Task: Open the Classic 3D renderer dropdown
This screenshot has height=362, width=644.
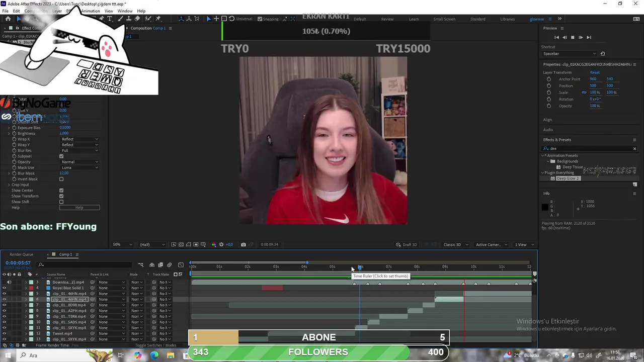Action: coord(455,245)
